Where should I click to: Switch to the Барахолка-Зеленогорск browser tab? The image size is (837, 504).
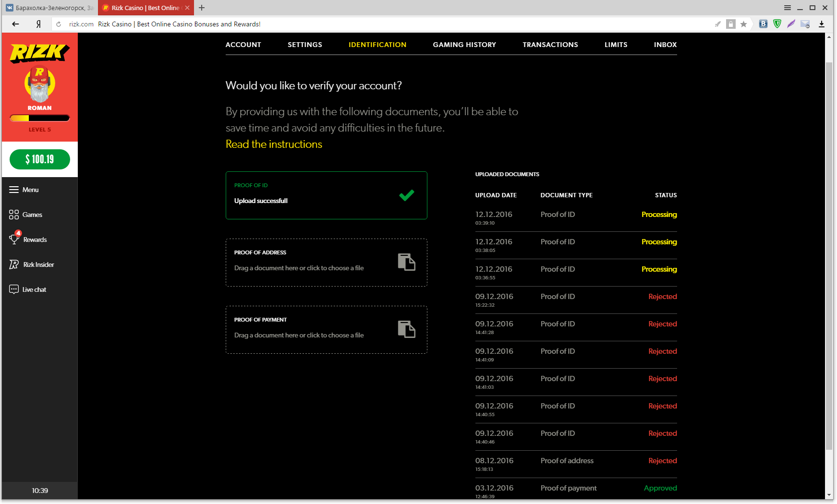pyautogui.click(x=50, y=8)
